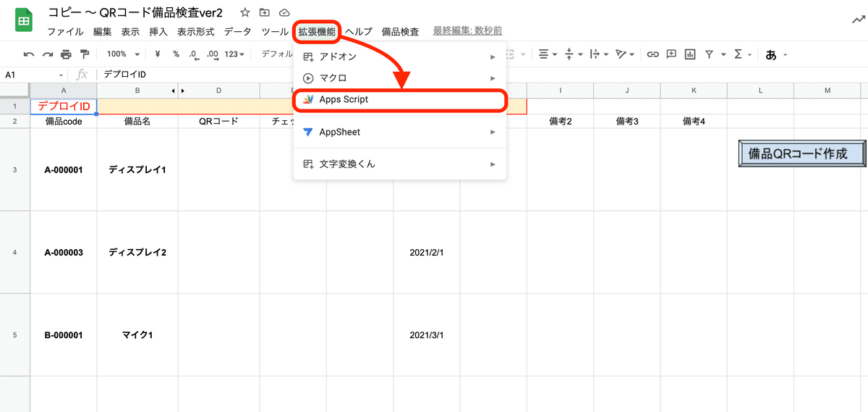Check the cloud save status icon
Image resolution: width=868 pixels, height=412 pixels.
pyautogui.click(x=284, y=13)
